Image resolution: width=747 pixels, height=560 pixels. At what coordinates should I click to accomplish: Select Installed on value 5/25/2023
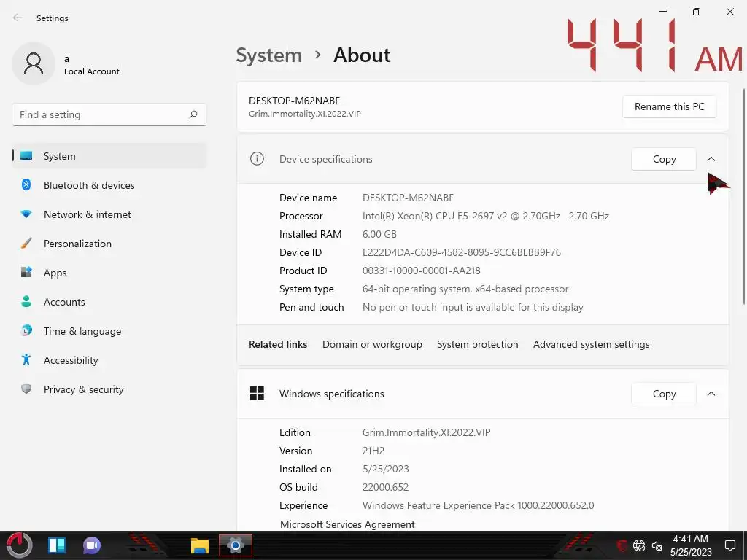pyautogui.click(x=385, y=469)
